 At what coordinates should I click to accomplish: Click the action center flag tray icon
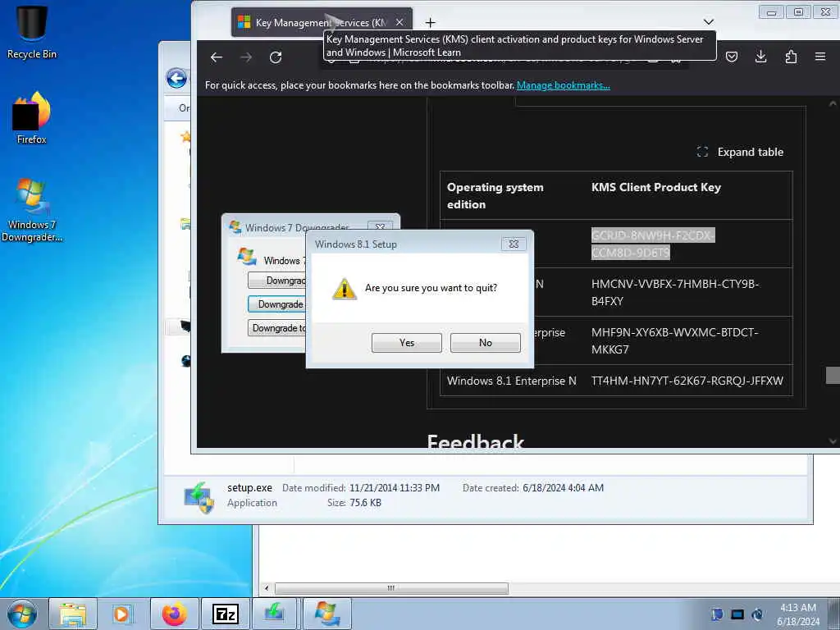(x=717, y=614)
